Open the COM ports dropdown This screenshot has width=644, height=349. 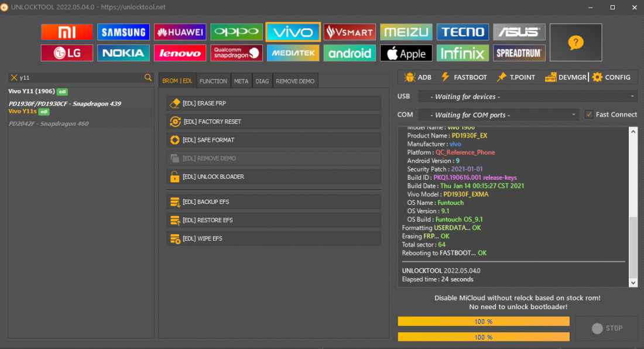[498, 115]
